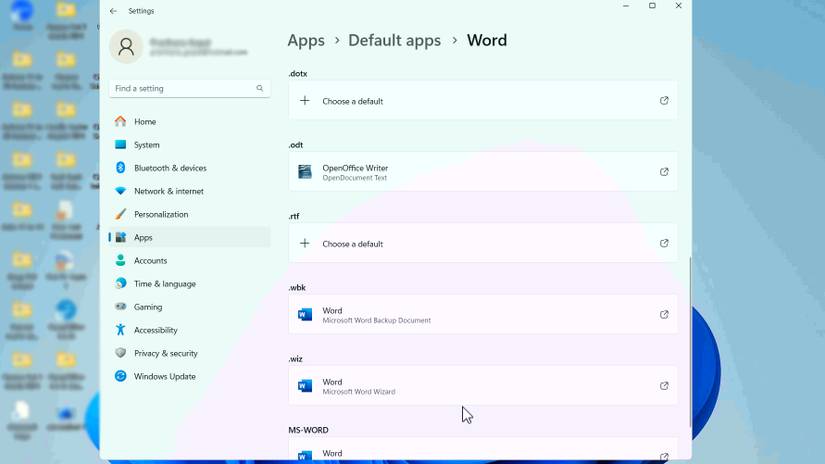The width and height of the screenshot is (825, 464).
Task: Open Personalization in the sidebar
Action: pos(160,214)
